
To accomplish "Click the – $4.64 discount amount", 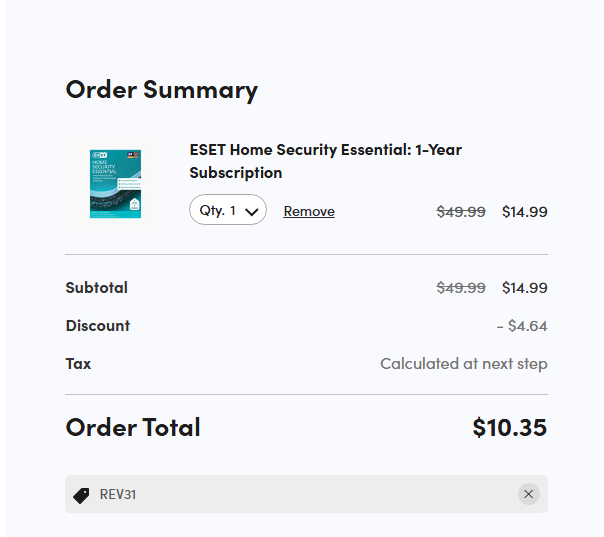I will pos(522,326).
